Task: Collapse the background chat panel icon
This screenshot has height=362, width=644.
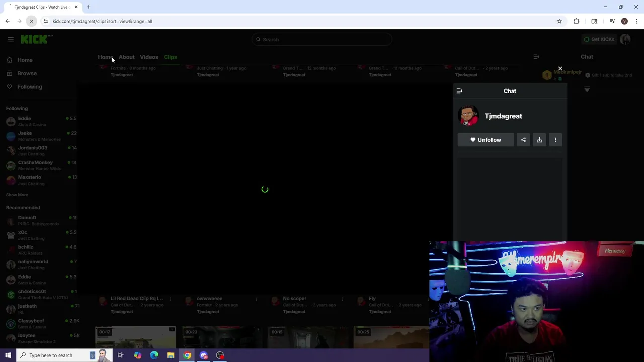Action: coord(536,57)
